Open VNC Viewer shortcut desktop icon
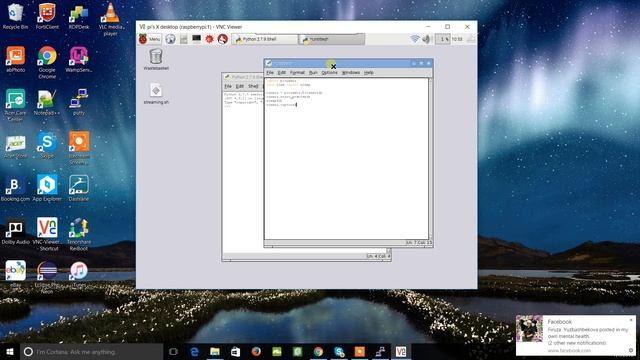This screenshot has height=360, width=640. pyautogui.click(x=47, y=235)
